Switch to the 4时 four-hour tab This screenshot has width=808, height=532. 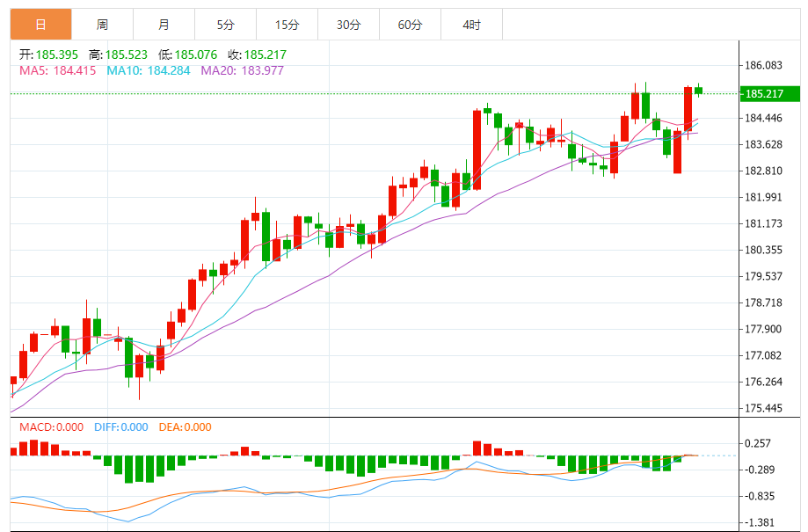tap(471, 25)
